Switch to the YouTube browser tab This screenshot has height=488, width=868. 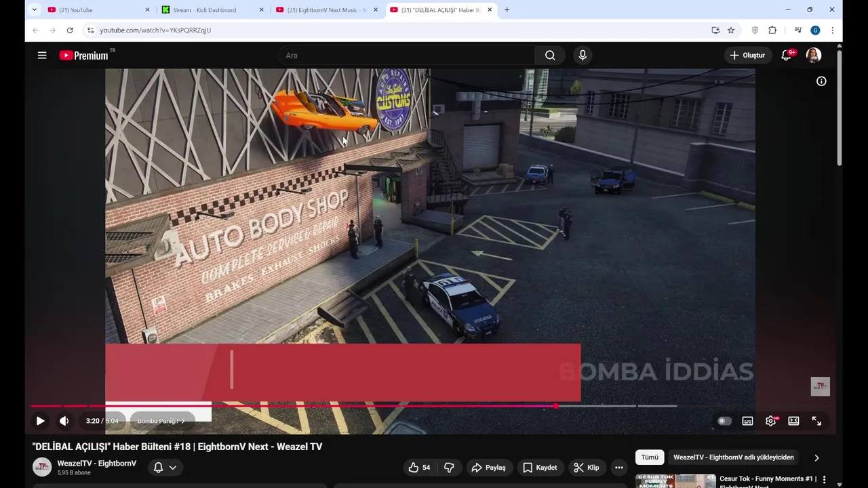tap(100, 10)
